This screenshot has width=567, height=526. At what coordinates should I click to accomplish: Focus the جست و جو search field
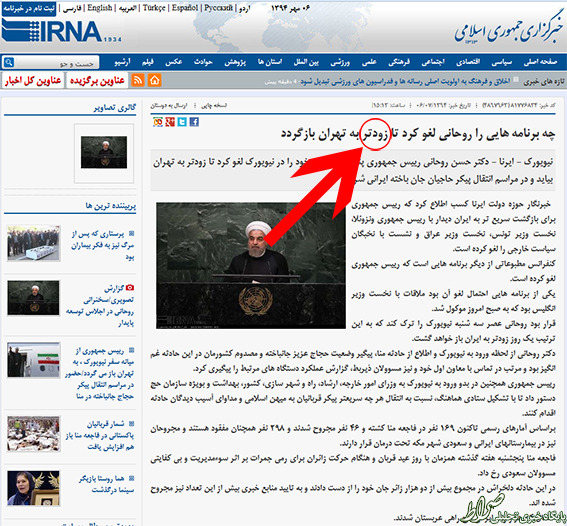(56, 63)
